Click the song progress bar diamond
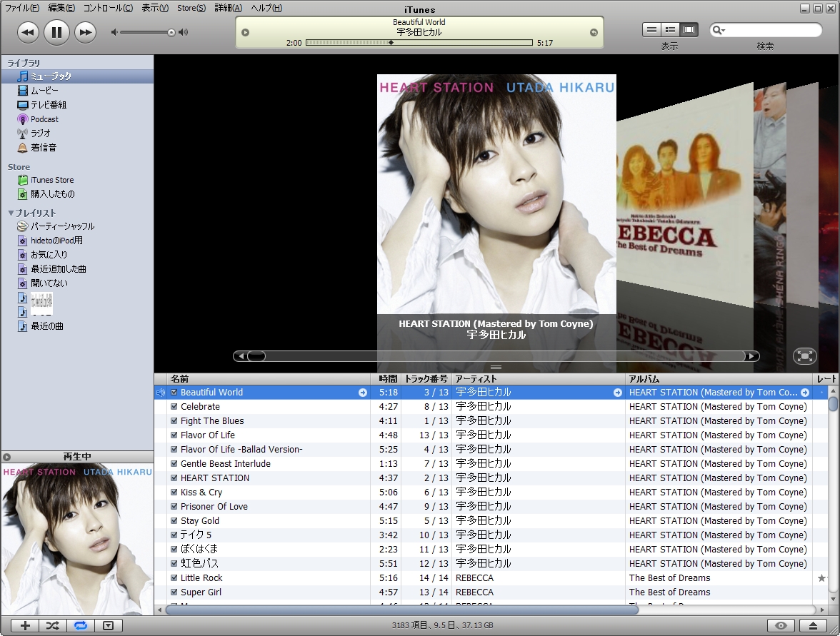840x636 pixels. pos(391,42)
